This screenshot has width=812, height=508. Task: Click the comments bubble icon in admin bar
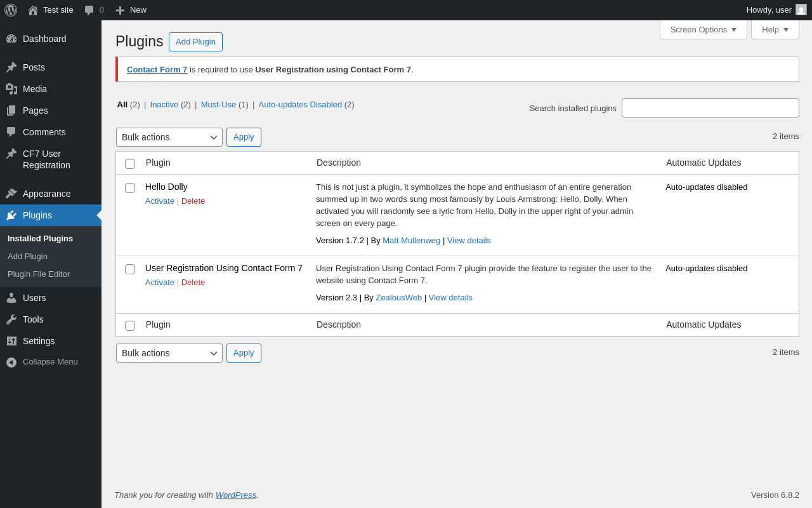[89, 10]
